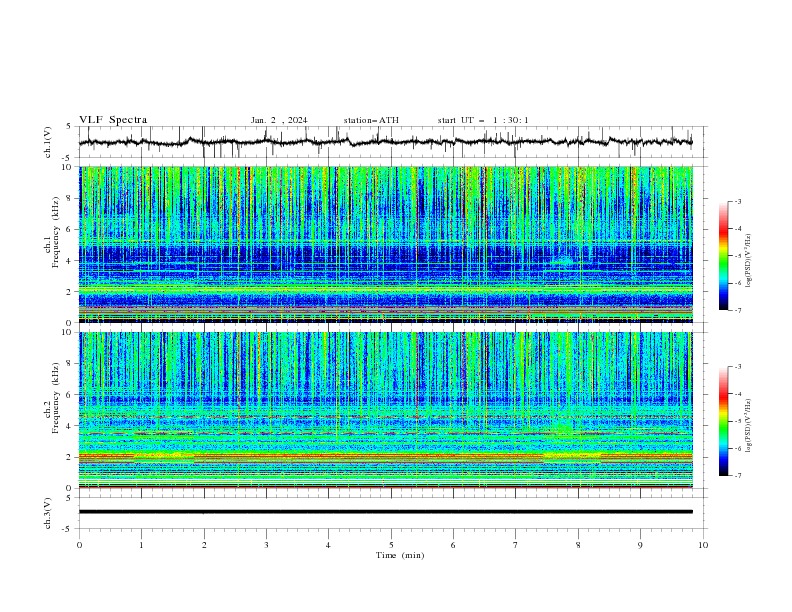Screen dimensions: 792x612
Task: Click the ch.1(V) axis label
Action: [x=48, y=142]
